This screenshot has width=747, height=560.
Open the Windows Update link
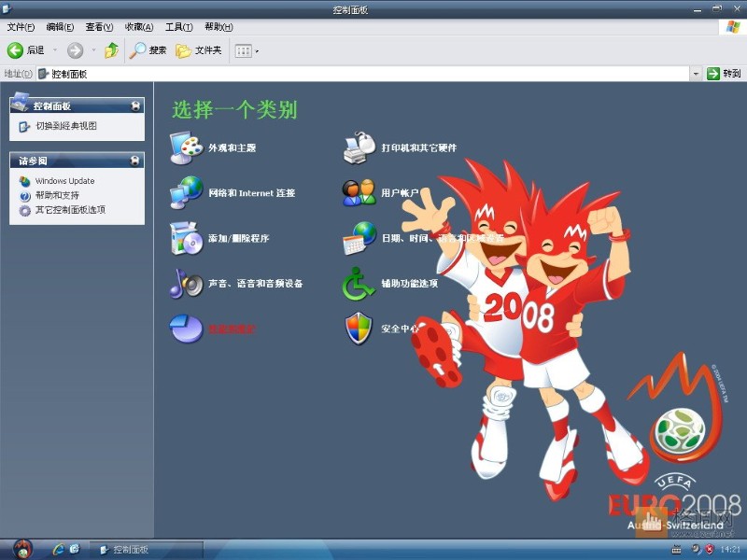pyautogui.click(x=64, y=181)
